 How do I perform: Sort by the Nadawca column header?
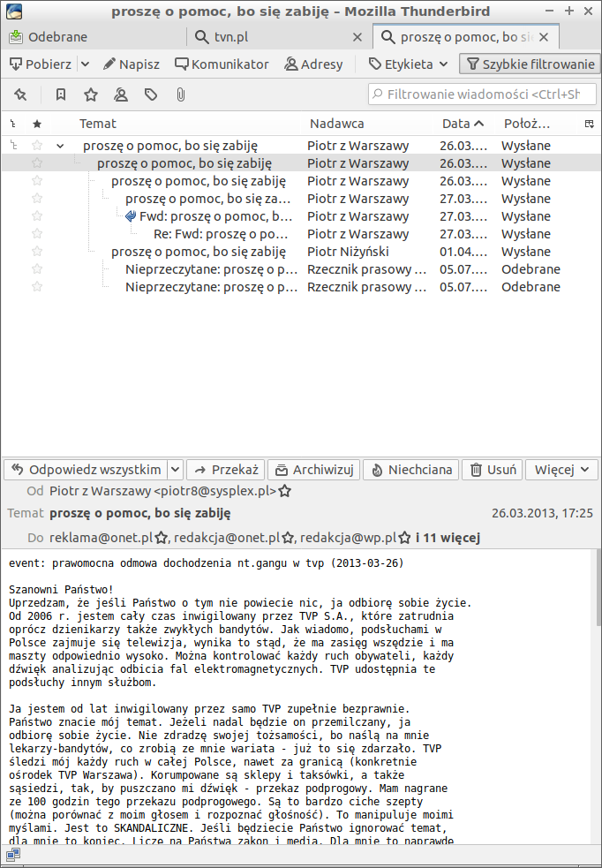(x=336, y=124)
